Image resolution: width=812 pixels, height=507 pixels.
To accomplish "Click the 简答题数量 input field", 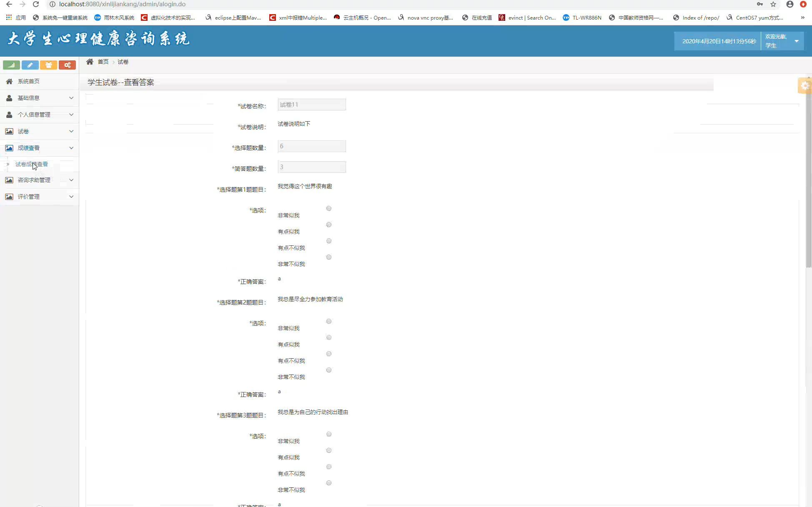I will pos(312,167).
